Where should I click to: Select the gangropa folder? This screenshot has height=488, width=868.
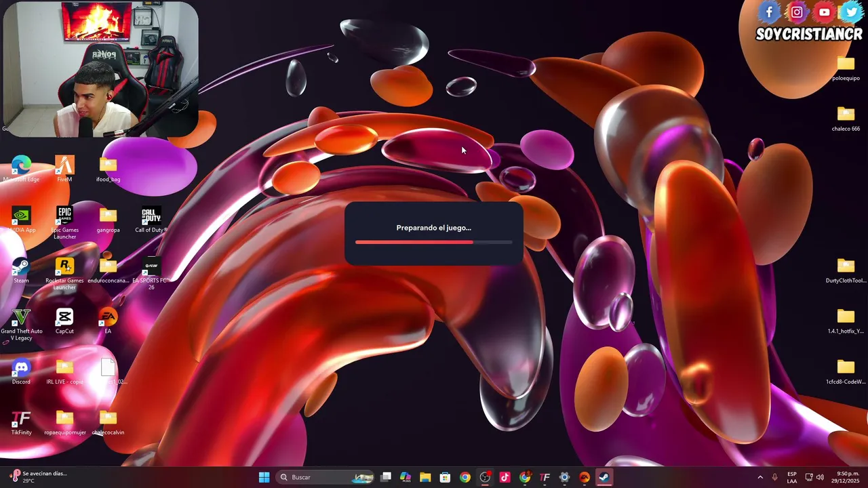point(108,220)
